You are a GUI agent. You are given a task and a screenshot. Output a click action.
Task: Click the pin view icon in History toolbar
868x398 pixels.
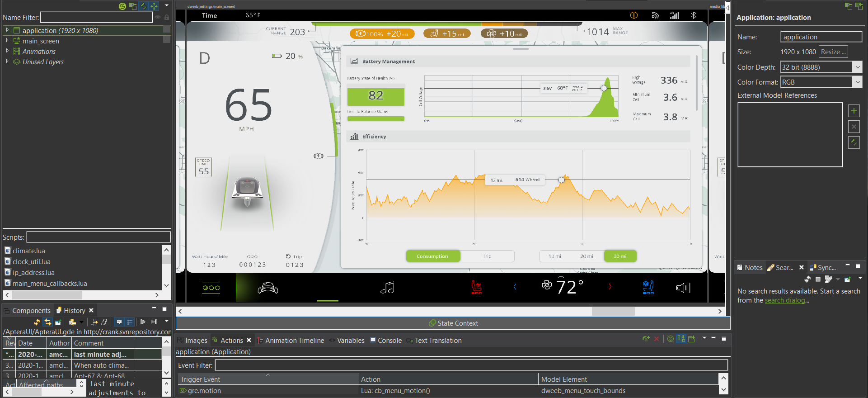[58, 322]
